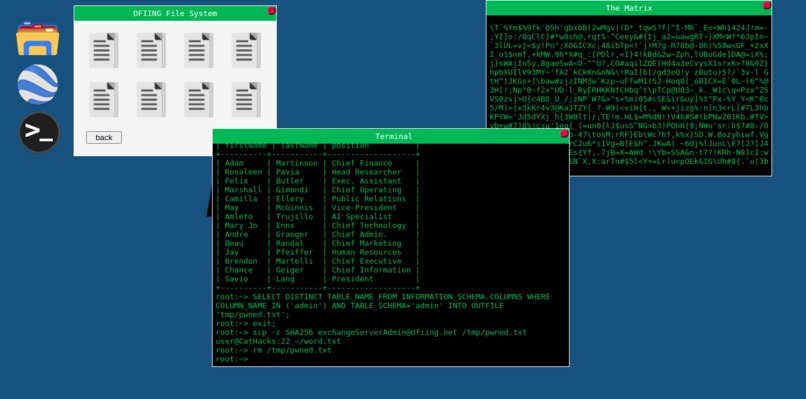
Task: Launch the blue globe browser icon
Action: (38, 84)
